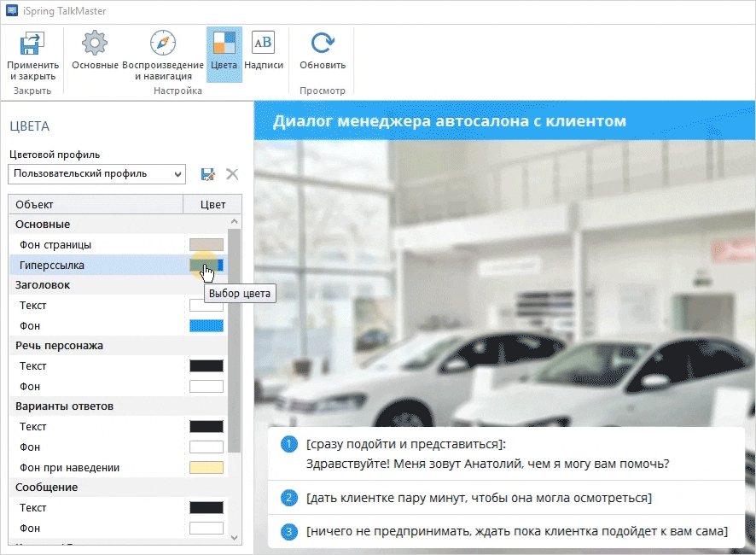756x555 pixels.
Task: Delete the custom color profile
Action: pyautogui.click(x=232, y=174)
